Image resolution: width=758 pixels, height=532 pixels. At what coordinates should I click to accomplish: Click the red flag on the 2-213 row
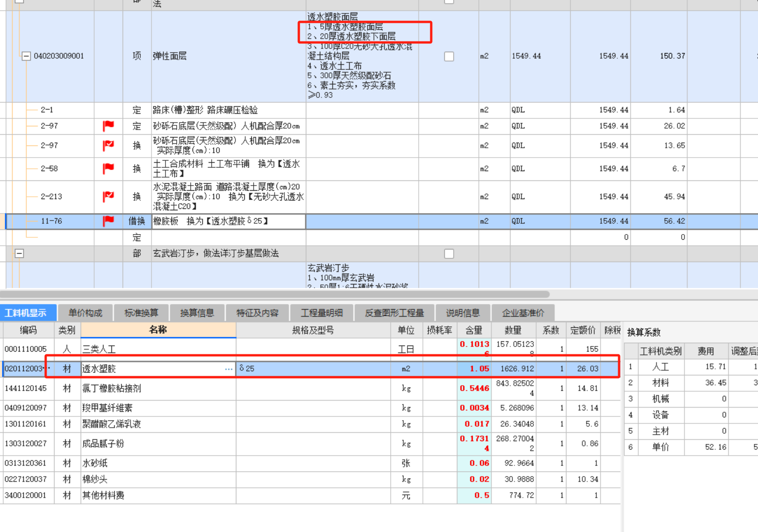coord(109,196)
